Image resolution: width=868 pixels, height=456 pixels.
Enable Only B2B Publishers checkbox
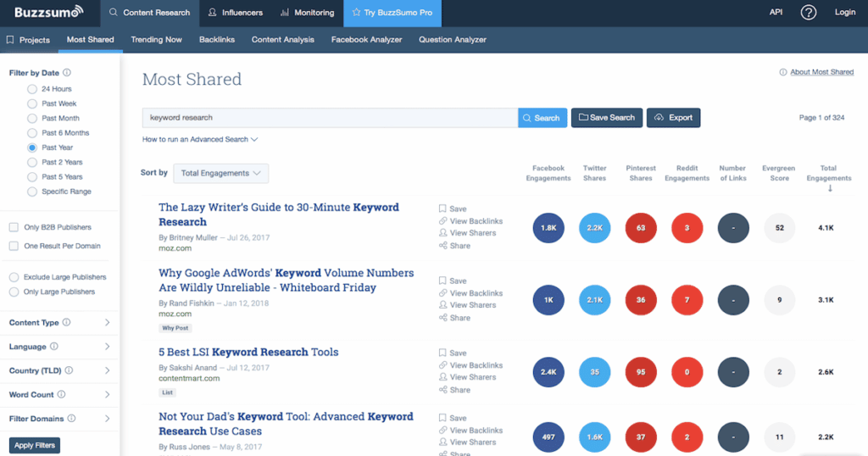(14, 227)
